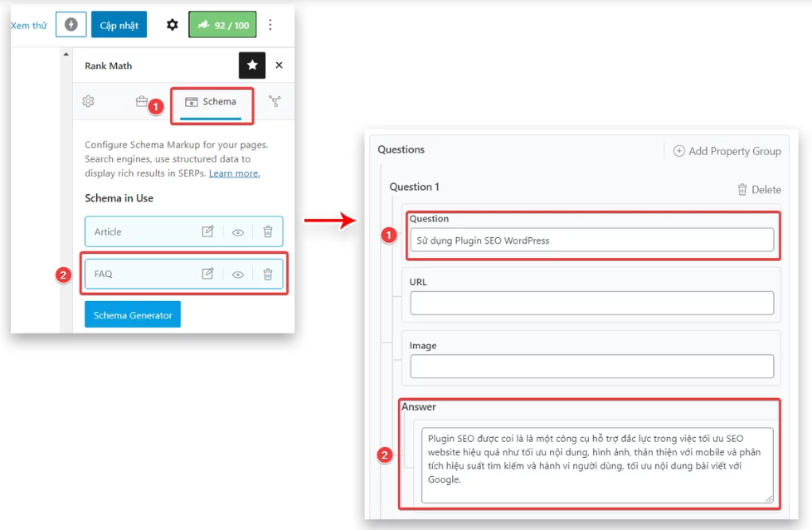Delete the Article schema

(268, 232)
